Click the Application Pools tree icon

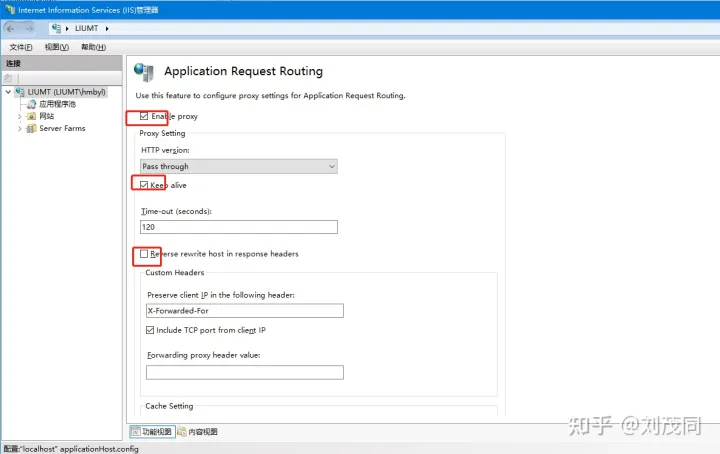click(31, 104)
